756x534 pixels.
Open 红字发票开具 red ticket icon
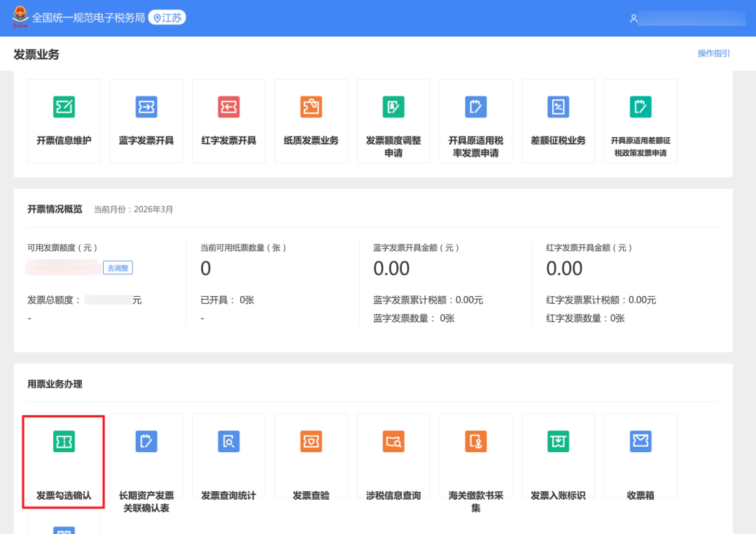[228, 107]
